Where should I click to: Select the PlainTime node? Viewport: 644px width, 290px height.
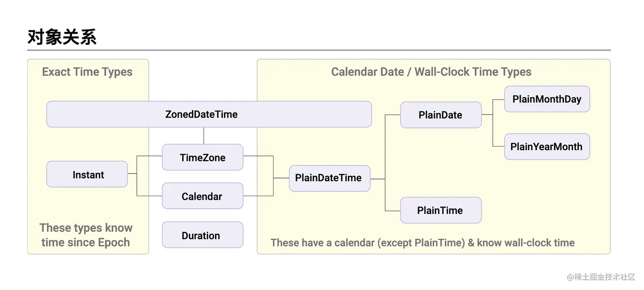(440, 210)
